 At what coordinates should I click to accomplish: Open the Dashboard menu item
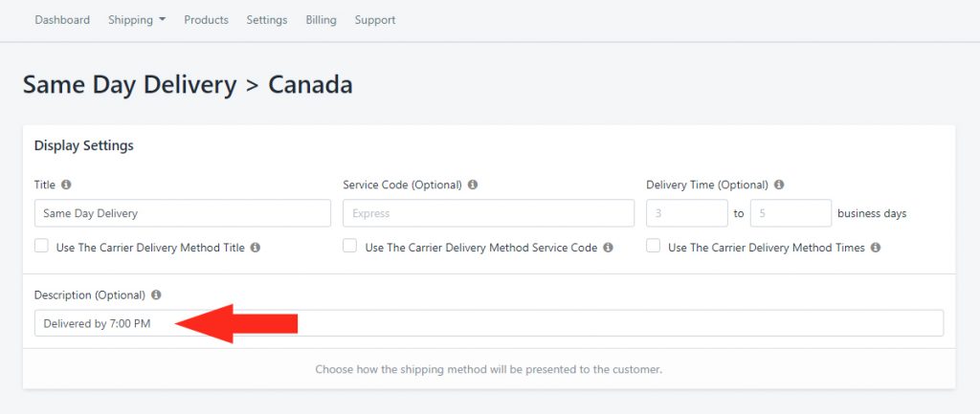coord(62,20)
